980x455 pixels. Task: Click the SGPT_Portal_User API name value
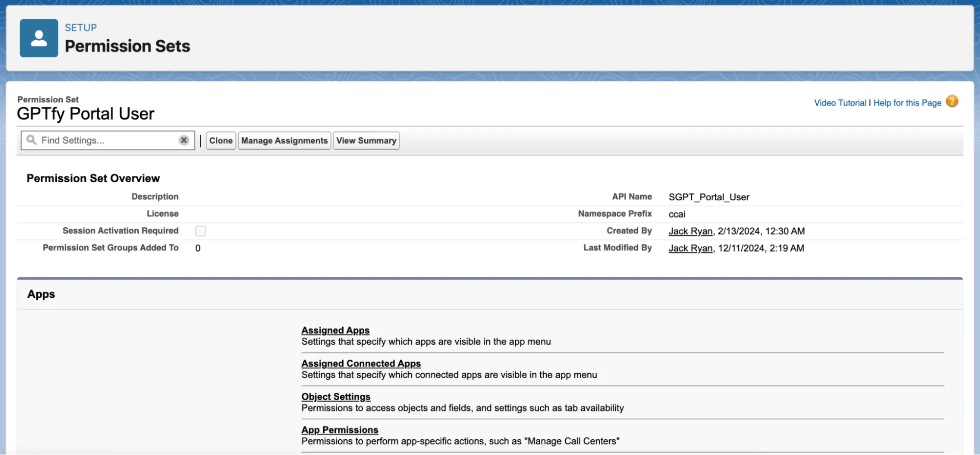[708, 197]
